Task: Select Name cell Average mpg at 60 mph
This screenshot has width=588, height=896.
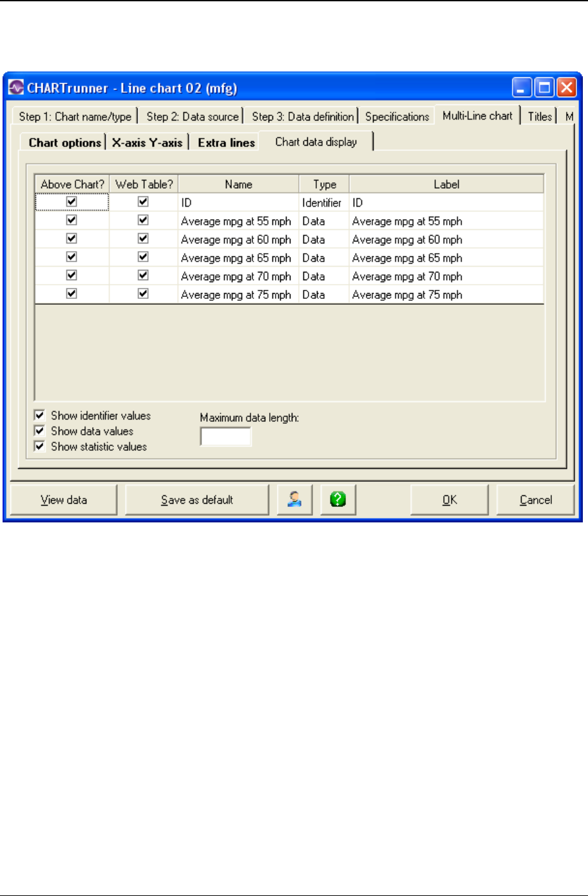Action: (x=238, y=240)
